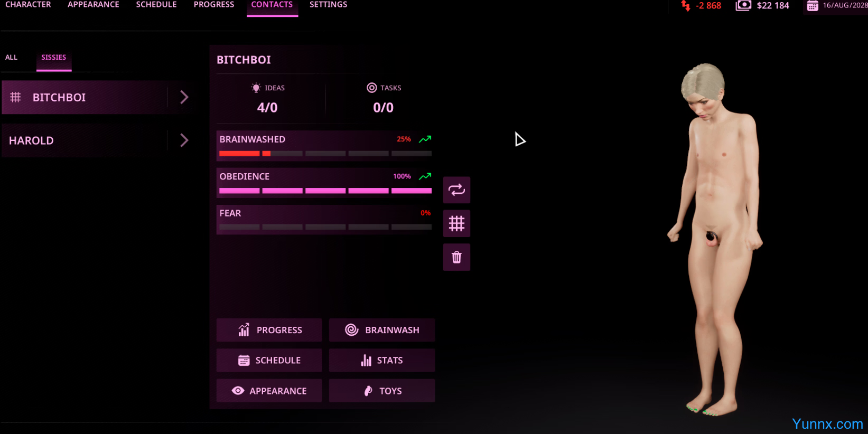Click the green trend arrow on Obedience

point(425,176)
